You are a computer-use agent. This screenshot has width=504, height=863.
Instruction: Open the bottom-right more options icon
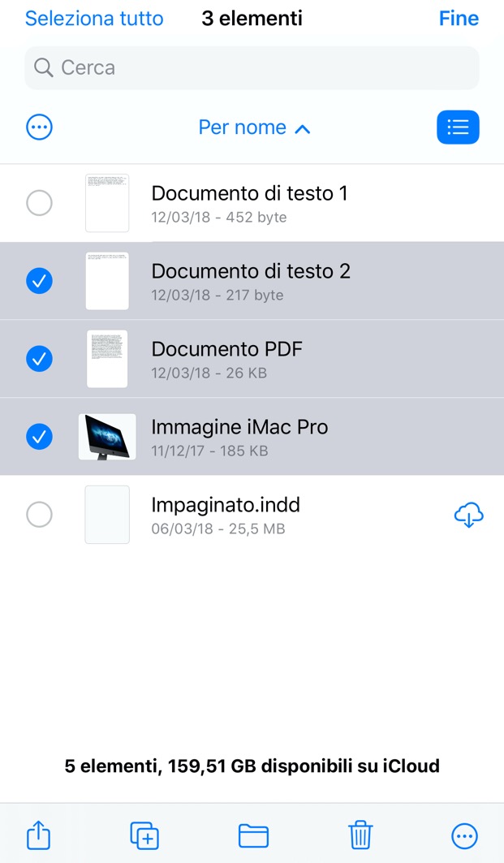click(x=464, y=835)
